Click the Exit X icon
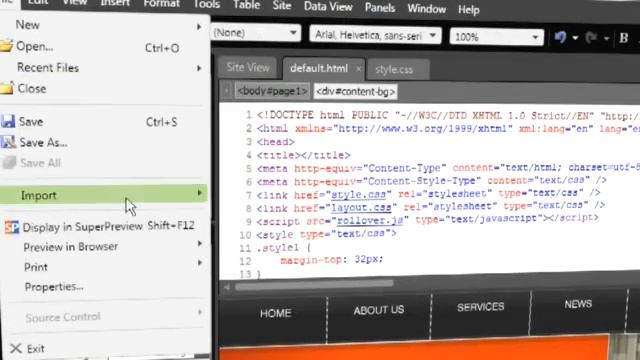 [16, 348]
